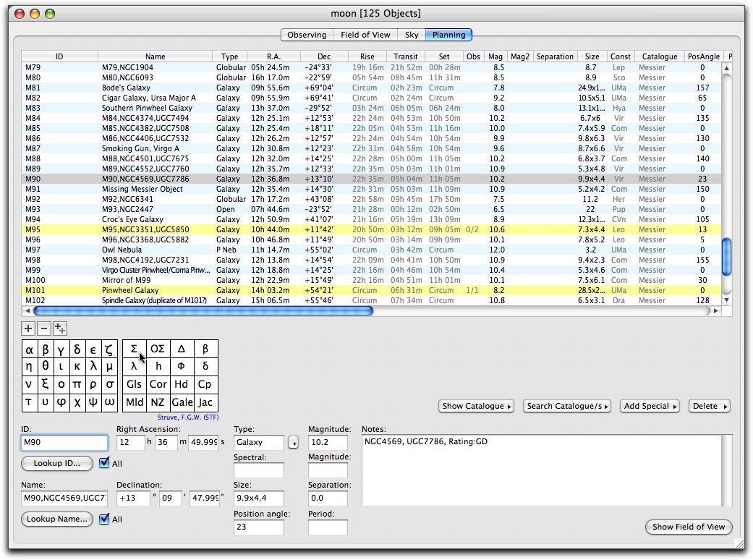Choose the Greek letter pi key
753x560 pixels.
(77, 384)
